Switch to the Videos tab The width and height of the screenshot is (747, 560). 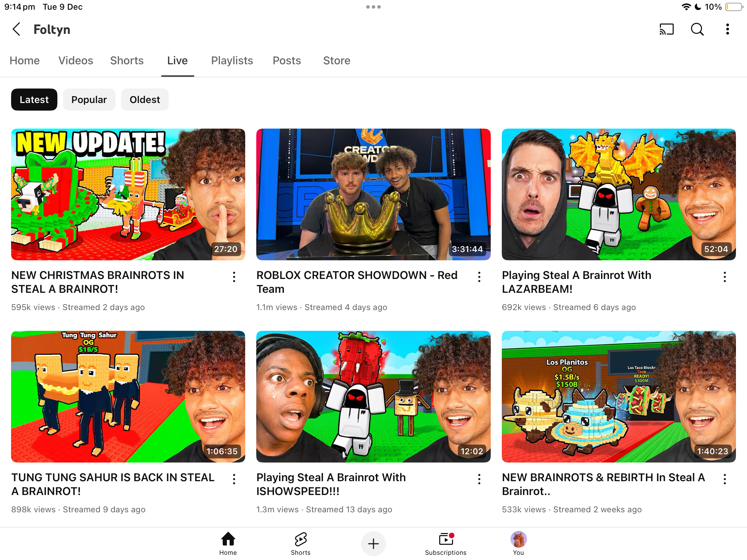[x=75, y=60]
